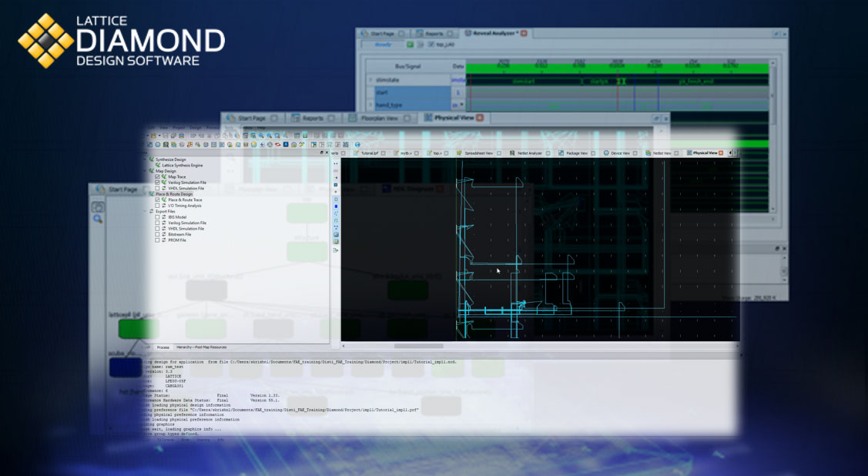The image size is (868, 476).
Task: Open Reports tab in Reveal Analyzer window
Action: coord(434,34)
